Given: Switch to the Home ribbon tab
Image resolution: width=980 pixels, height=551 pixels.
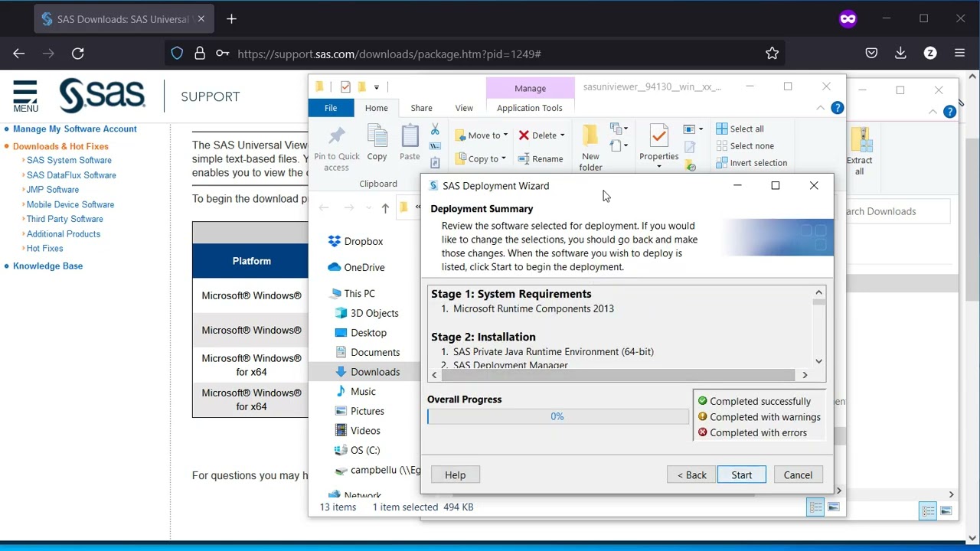Looking at the screenshot, I should tap(376, 108).
